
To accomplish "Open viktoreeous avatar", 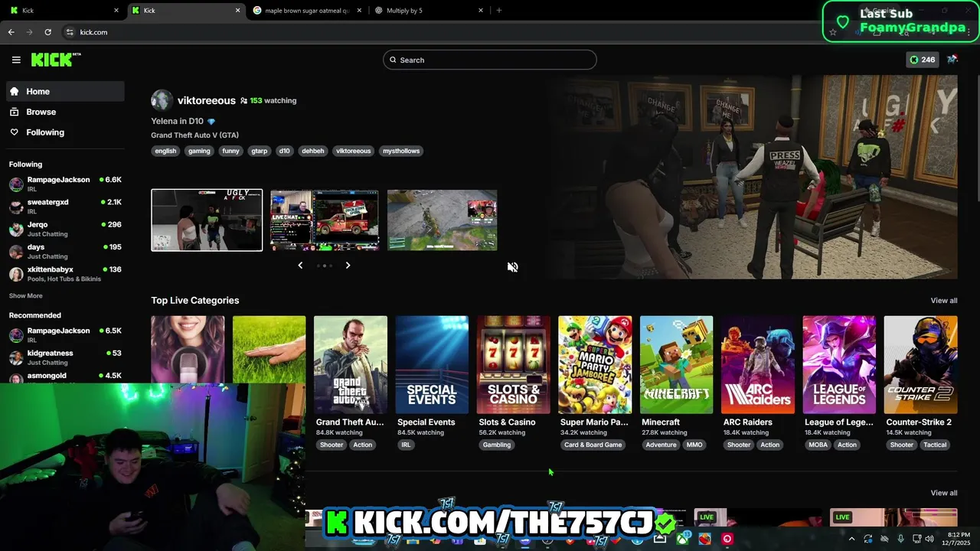I will click(x=162, y=100).
